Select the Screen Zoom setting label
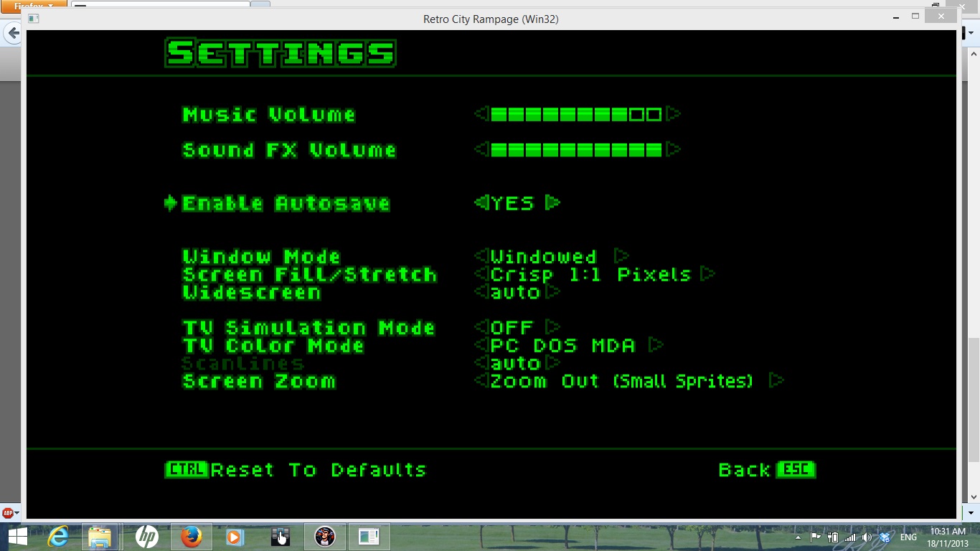Image resolution: width=980 pixels, height=551 pixels. pos(259,381)
